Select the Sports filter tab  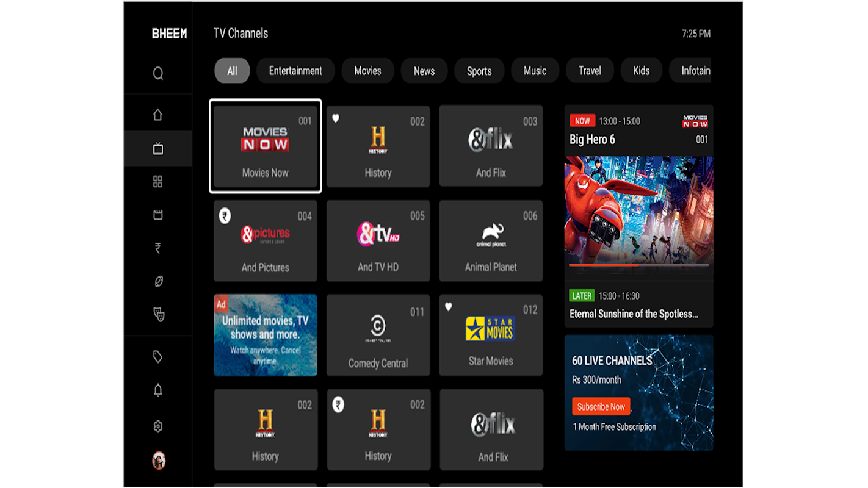tap(479, 71)
